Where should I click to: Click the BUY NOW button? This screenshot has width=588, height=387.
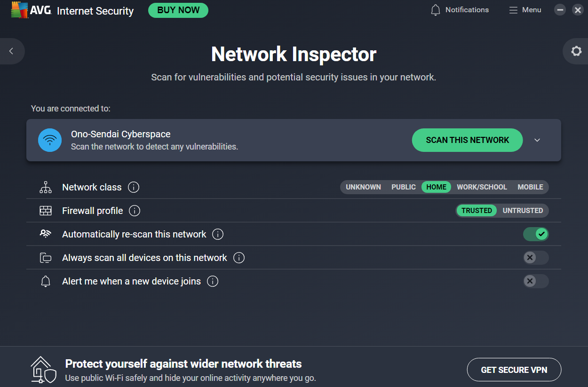click(178, 10)
